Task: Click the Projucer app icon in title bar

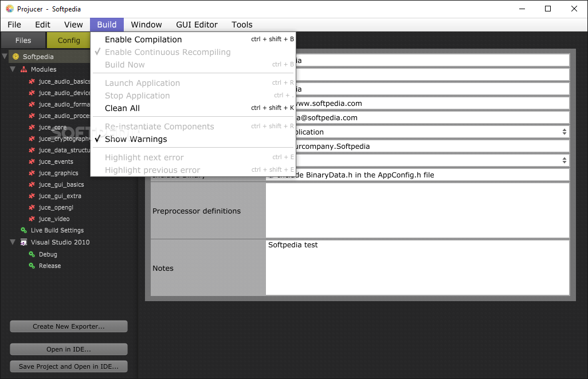Action: click(10, 9)
